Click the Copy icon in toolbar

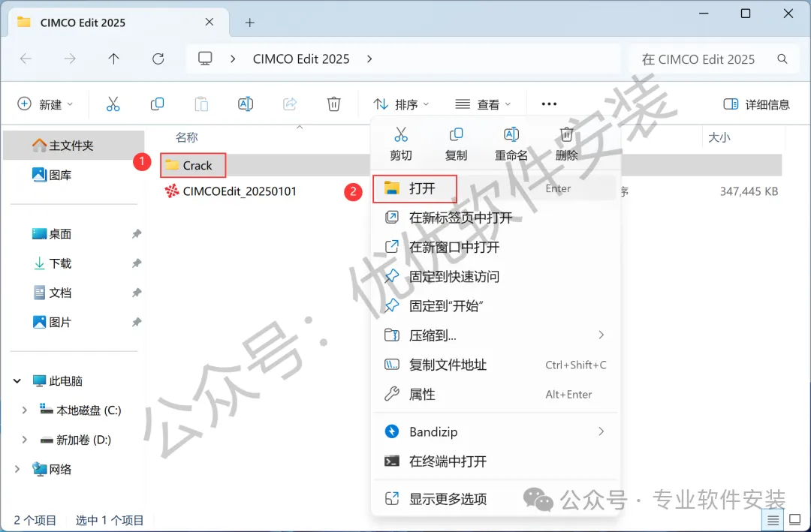coord(157,104)
